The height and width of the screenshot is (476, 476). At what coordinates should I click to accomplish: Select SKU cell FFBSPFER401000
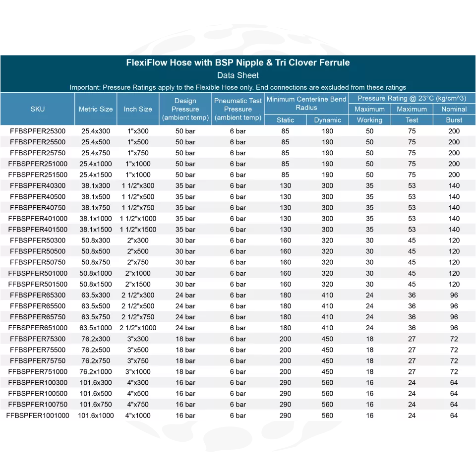(x=38, y=219)
